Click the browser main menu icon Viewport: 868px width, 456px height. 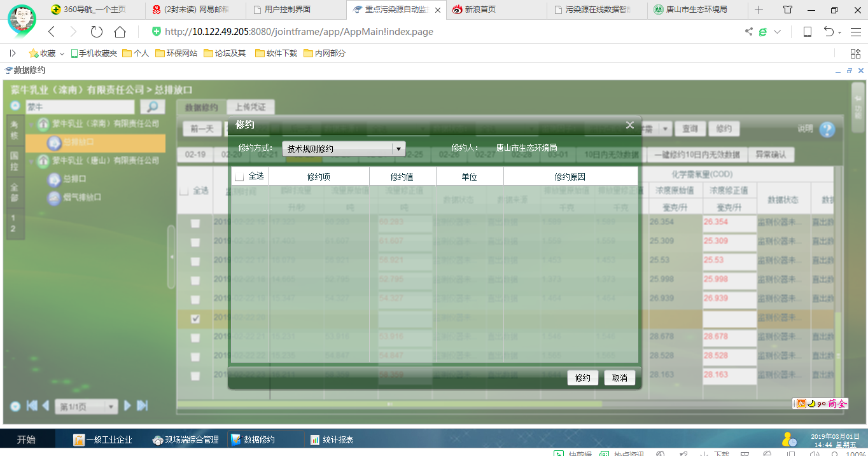(x=856, y=32)
